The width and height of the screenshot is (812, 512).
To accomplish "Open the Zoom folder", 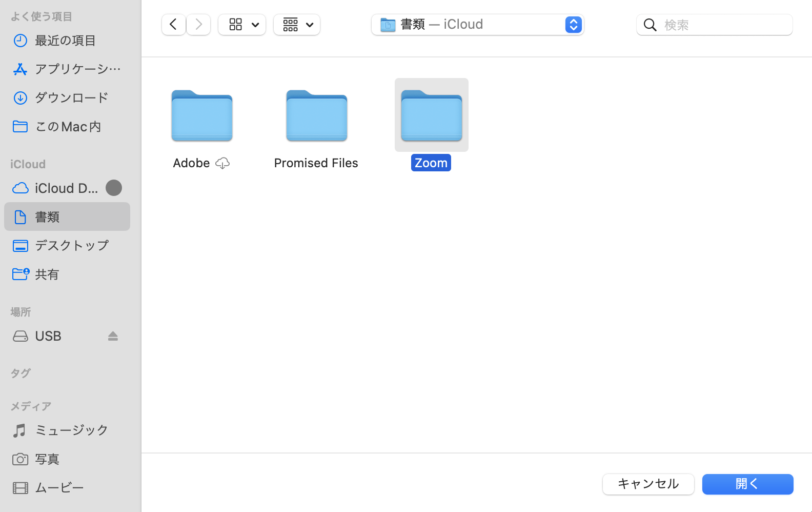I will click(x=431, y=115).
